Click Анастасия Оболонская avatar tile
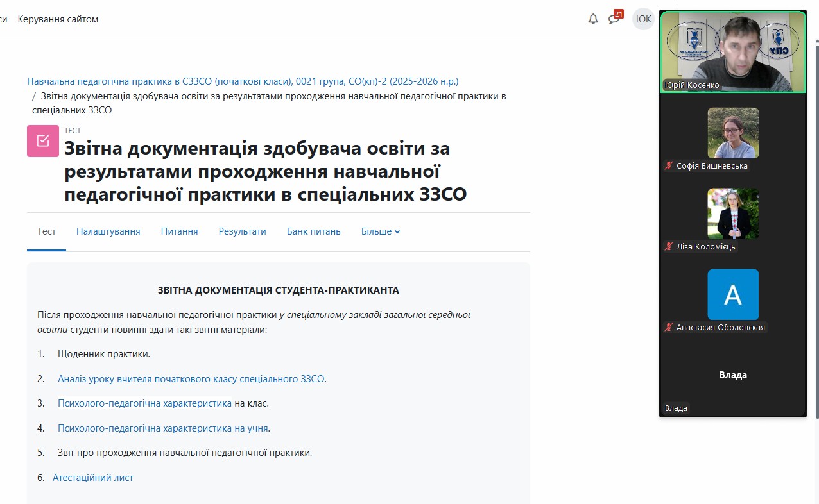This screenshot has height=504, width=819. tap(732, 294)
